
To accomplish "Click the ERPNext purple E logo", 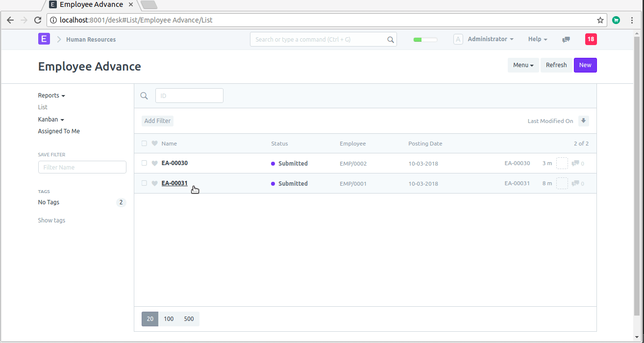I will (x=44, y=39).
